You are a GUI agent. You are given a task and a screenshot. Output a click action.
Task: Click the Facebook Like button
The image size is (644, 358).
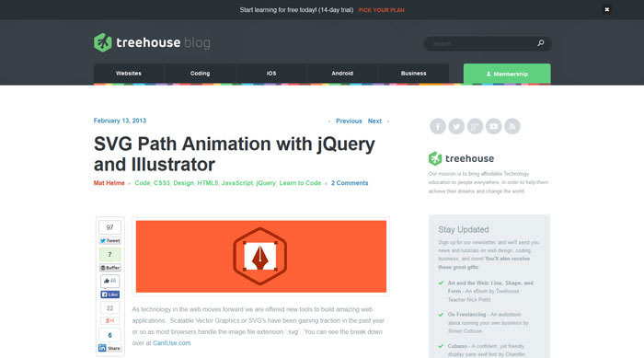109,294
